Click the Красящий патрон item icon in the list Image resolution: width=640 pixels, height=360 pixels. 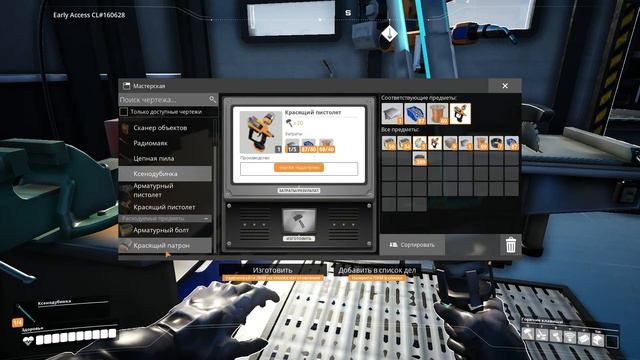coord(126,245)
